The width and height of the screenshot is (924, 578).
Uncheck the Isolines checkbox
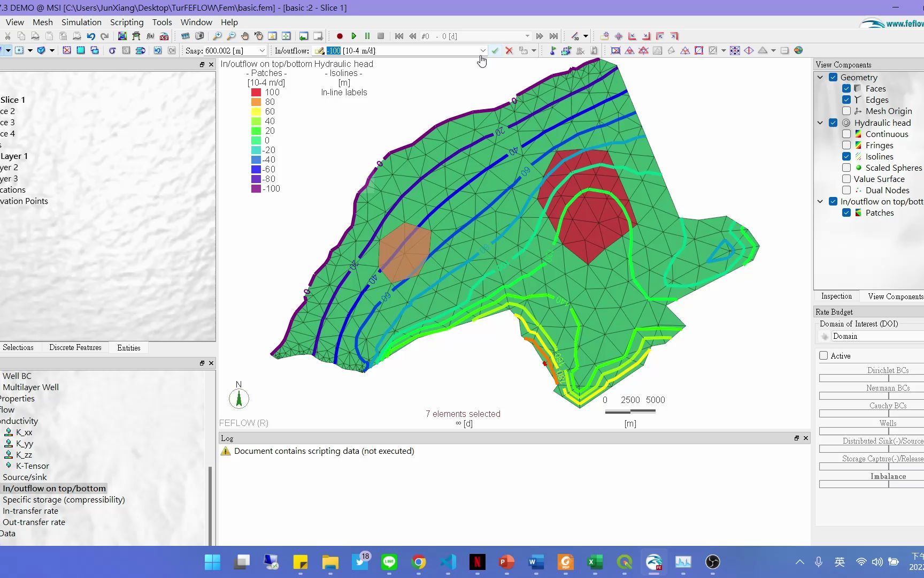(846, 156)
